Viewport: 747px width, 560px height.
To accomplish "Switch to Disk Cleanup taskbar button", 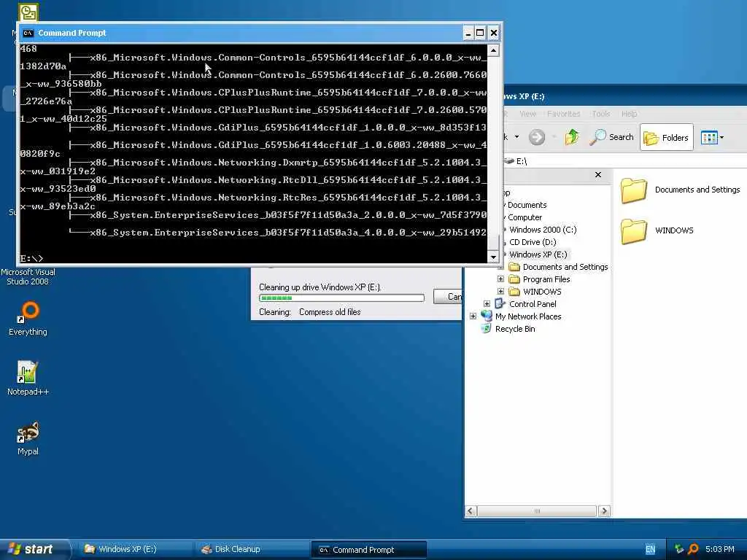I will (x=252, y=549).
